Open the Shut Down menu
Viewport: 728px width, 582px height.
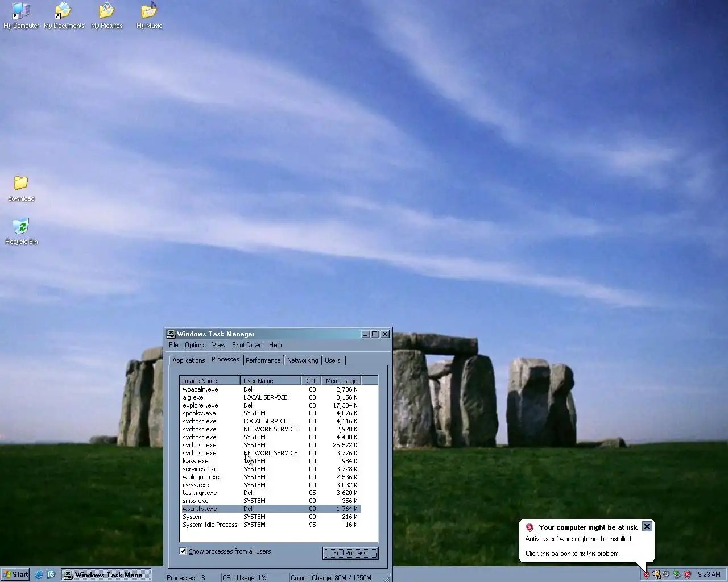(247, 345)
